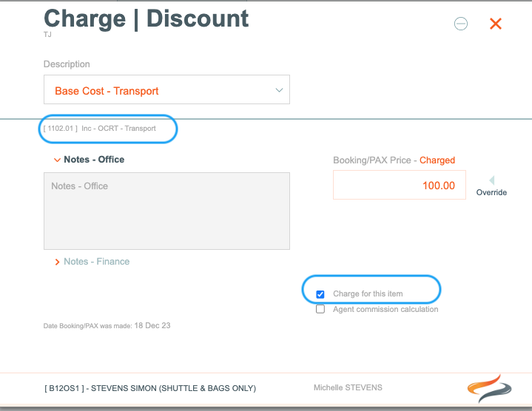
Task: Close the Charge Discount dialog
Action: pos(496,24)
